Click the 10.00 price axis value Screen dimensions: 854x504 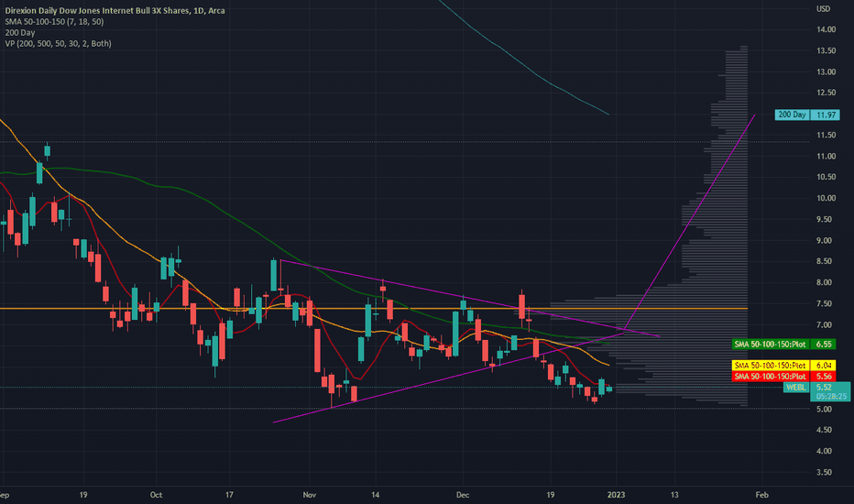(x=826, y=198)
